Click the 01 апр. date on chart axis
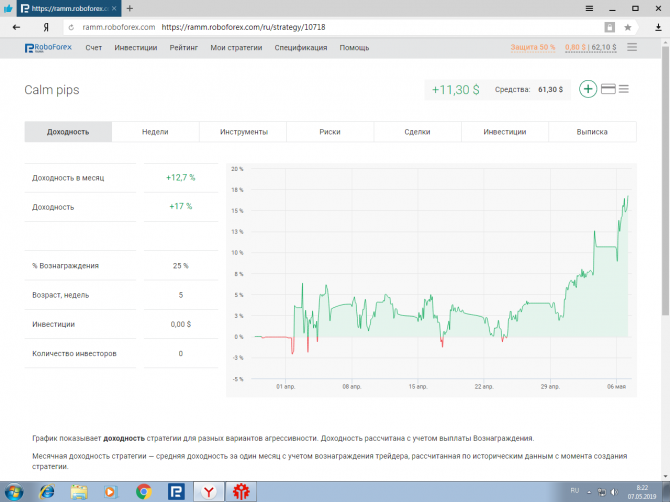Screen dimensions: 670x502 285,386
